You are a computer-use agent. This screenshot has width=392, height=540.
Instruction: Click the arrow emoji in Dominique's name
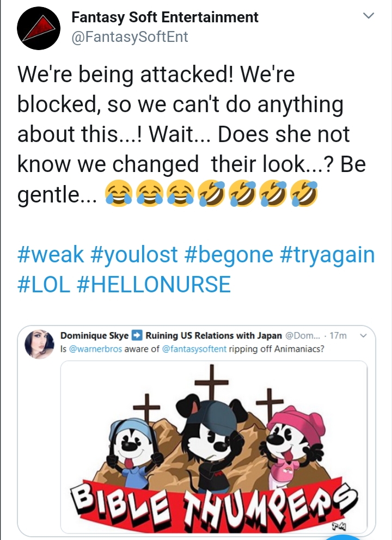137,335
